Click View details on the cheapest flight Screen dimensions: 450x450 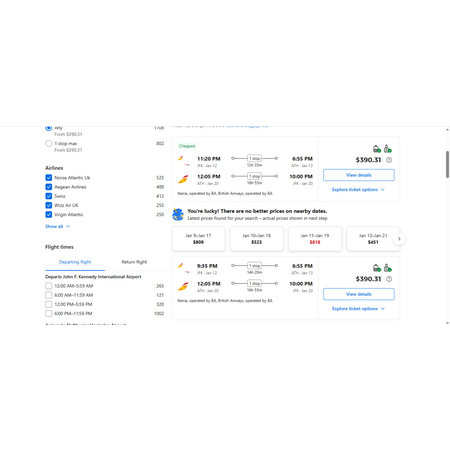359,175
